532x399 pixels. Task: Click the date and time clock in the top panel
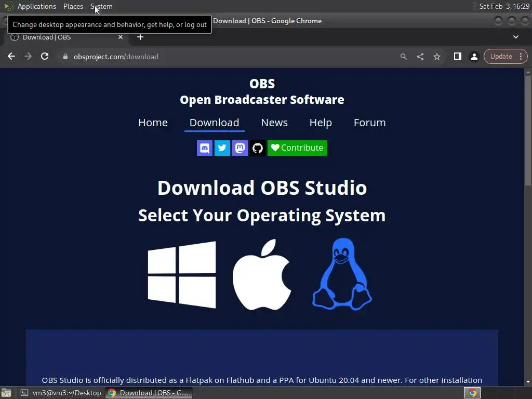click(504, 6)
